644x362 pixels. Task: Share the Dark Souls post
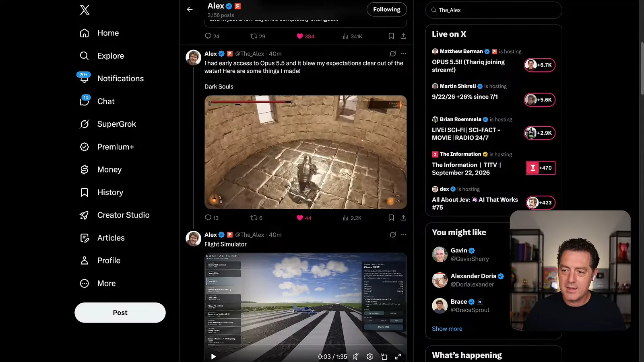click(403, 218)
